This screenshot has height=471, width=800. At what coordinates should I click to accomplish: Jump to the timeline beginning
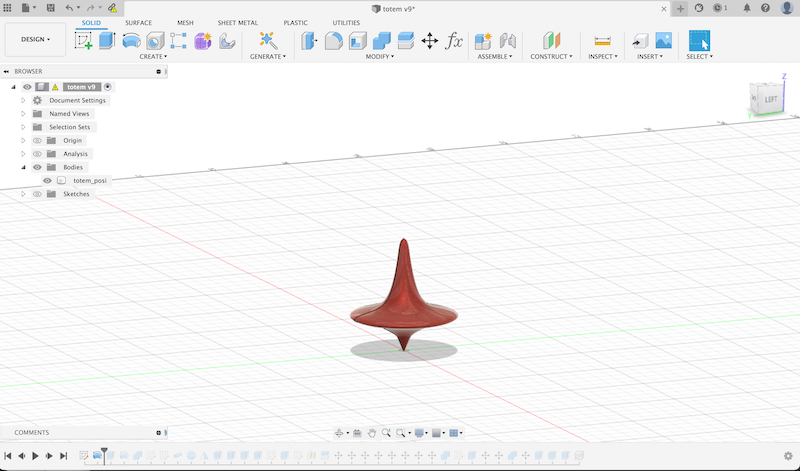pyautogui.click(x=8, y=456)
